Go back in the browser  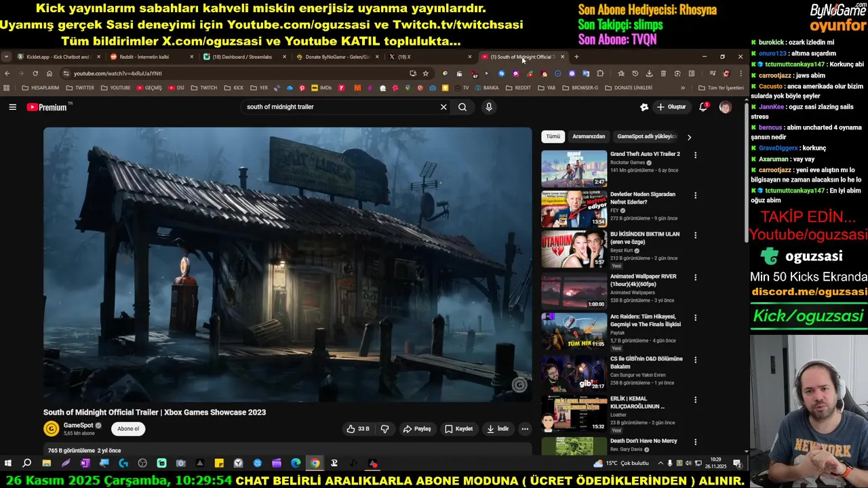tap(7, 73)
